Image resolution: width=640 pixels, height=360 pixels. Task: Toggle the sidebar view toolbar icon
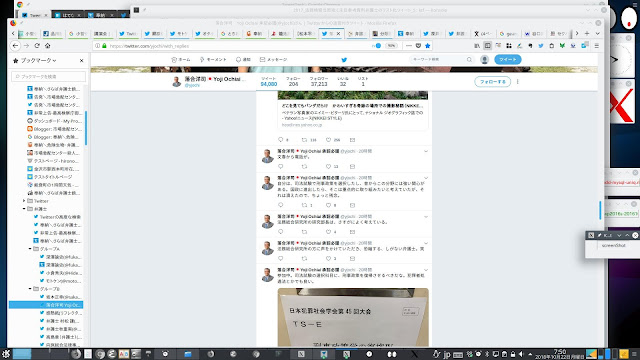[487, 46]
